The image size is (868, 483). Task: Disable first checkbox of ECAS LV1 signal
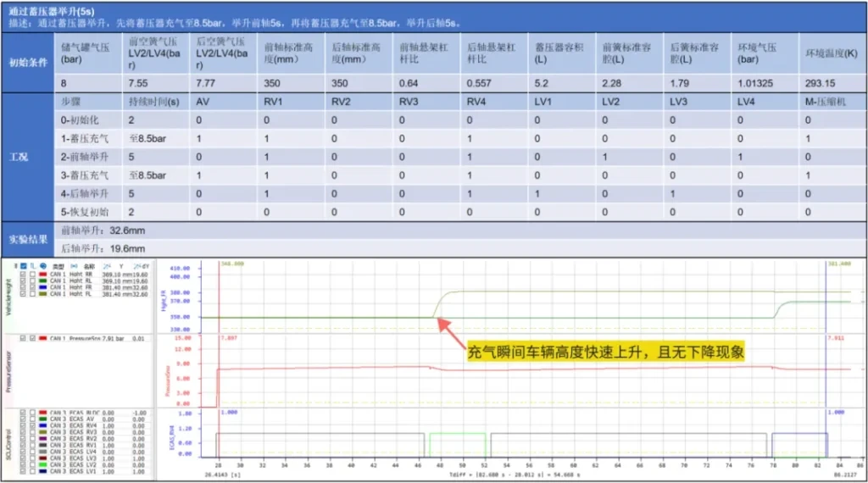click(22, 471)
